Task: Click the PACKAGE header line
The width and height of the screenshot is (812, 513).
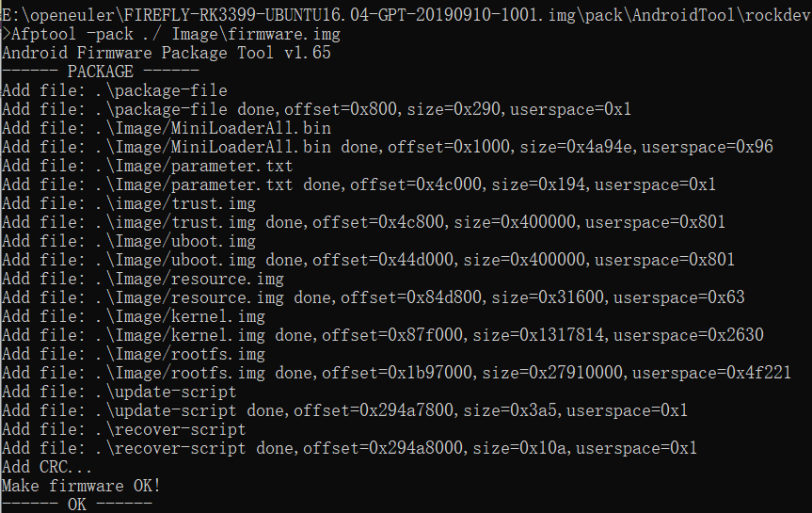Action: (101, 72)
